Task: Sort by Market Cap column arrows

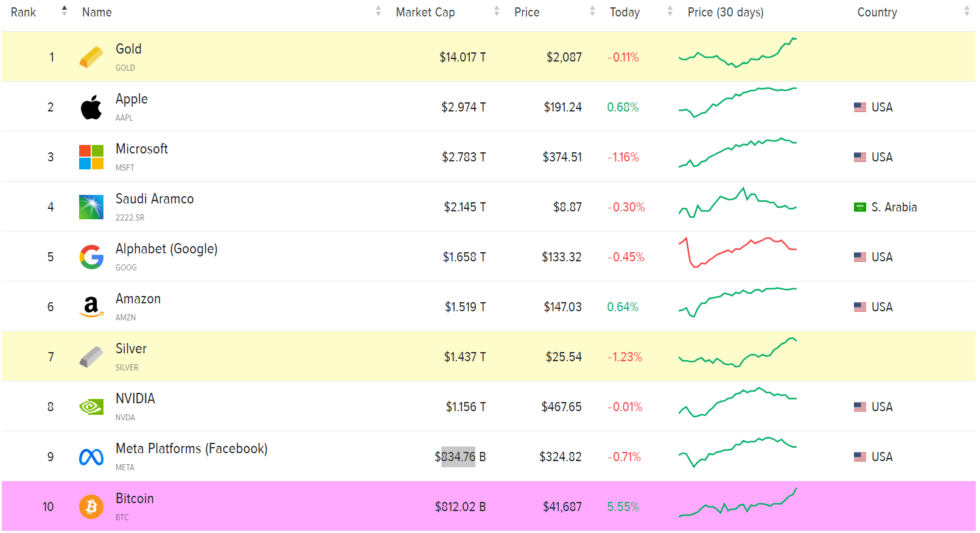Action: tap(497, 11)
